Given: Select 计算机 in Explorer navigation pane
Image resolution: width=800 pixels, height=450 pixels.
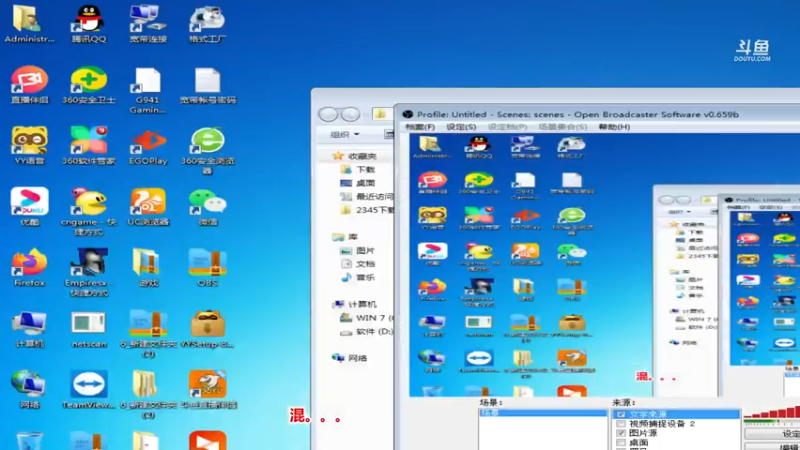Looking at the screenshot, I should point(355,304).
